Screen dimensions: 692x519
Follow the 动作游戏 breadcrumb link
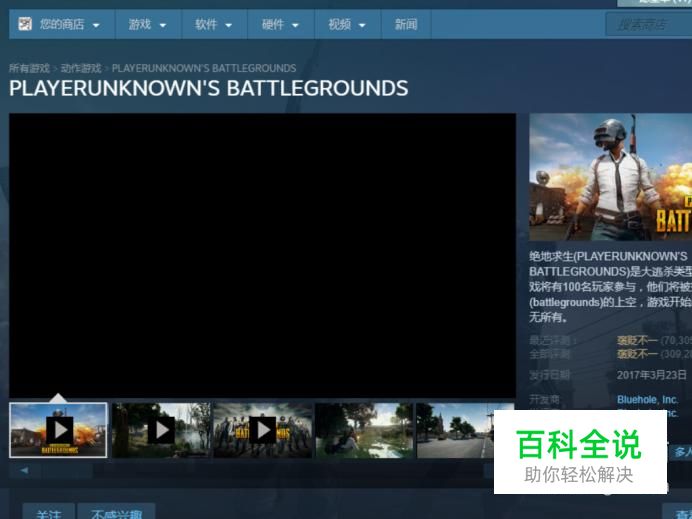(81, 68)
